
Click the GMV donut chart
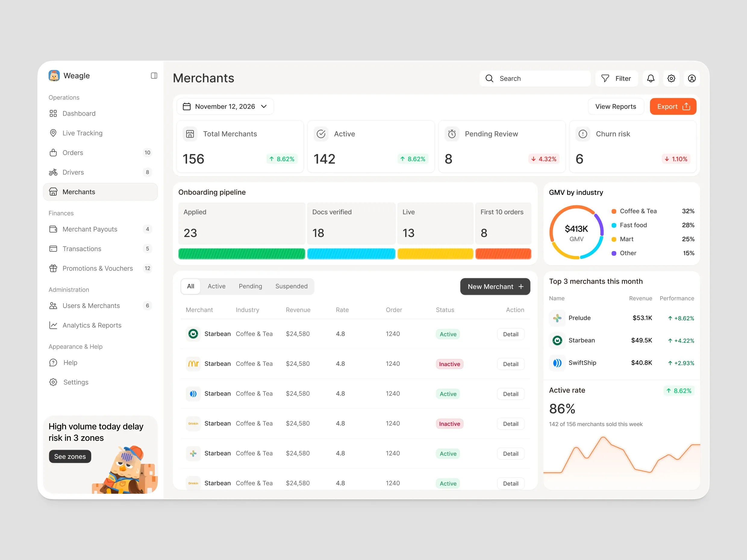click(x=577, y=232)
